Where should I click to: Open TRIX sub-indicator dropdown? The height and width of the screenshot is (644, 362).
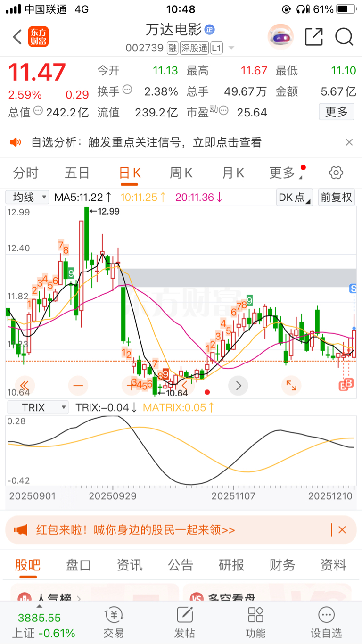click(37, 407)
